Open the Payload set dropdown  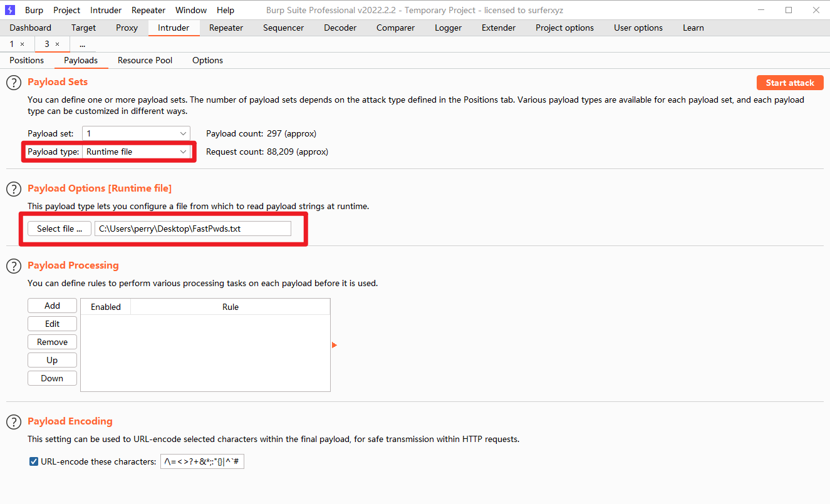coord(137,133)
